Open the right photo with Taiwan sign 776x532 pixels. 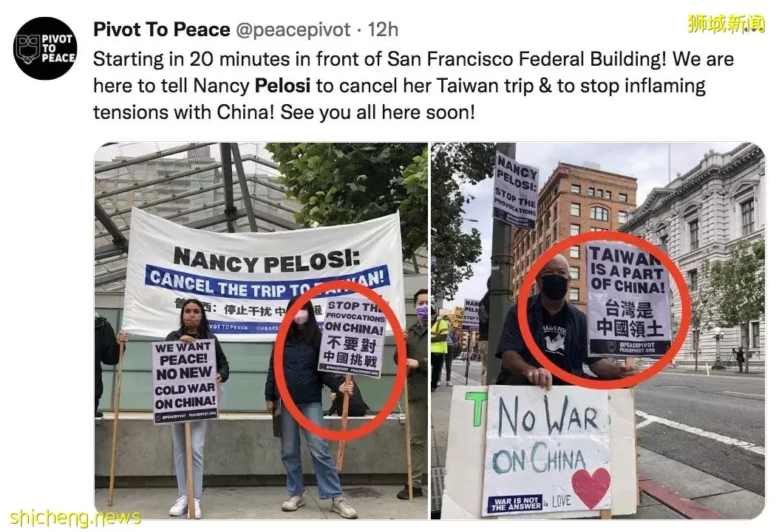tap(598, 330)
